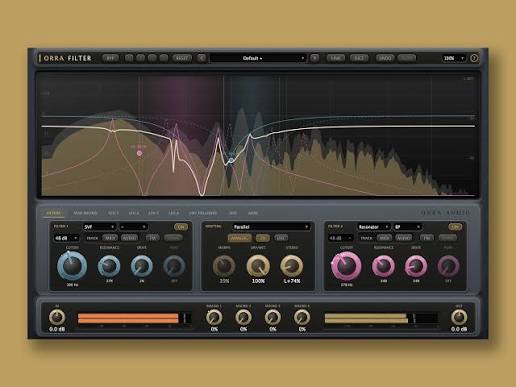The width and height of the screenshot is (516, 387).
Task: Click the first button right of next-preset arrow
Action: click(335, 58)
